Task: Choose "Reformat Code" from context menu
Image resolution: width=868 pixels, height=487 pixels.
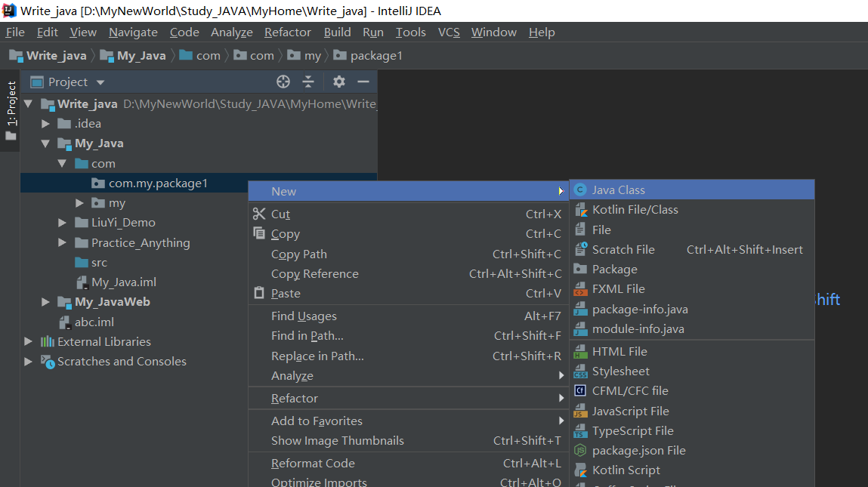Action: click(x=313, y=463)
